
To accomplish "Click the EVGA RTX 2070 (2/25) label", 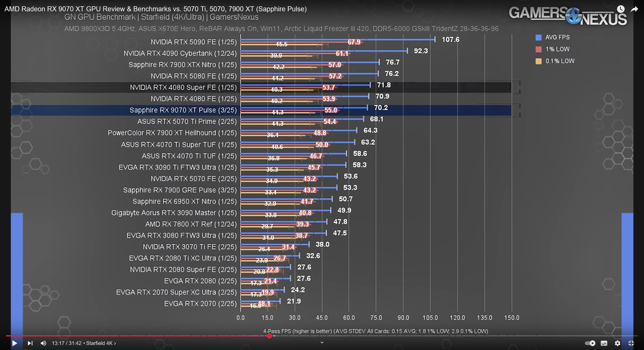I will pyautogui.click(x=200, y=304).
